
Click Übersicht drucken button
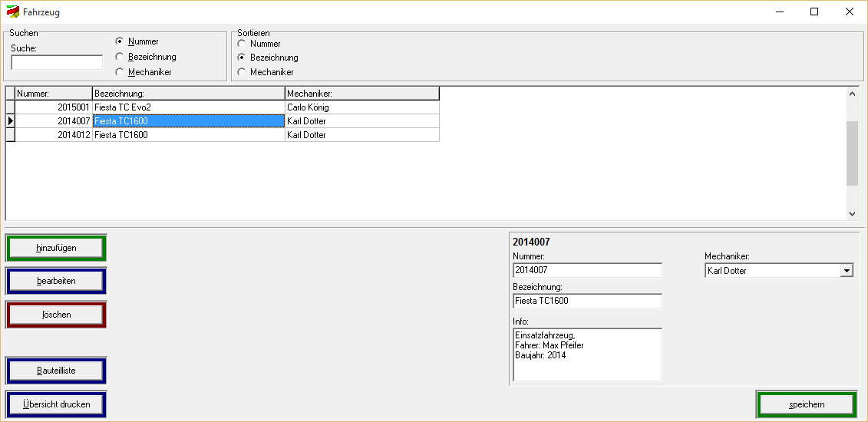pyautogui.click(x=56, y=404)
